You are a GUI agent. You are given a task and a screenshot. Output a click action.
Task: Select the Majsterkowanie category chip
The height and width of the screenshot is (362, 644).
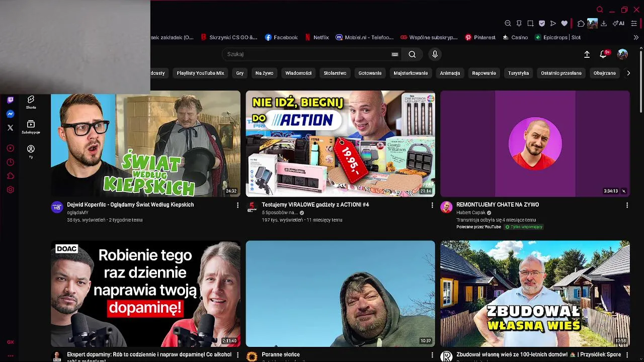[x=411, y=73]
